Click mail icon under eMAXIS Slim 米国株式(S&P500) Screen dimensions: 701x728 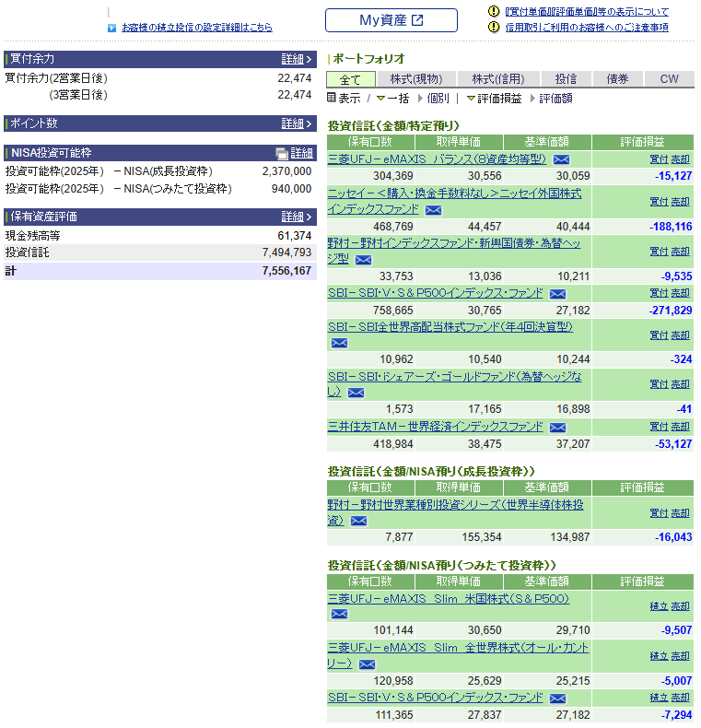[x=339, y=614]
